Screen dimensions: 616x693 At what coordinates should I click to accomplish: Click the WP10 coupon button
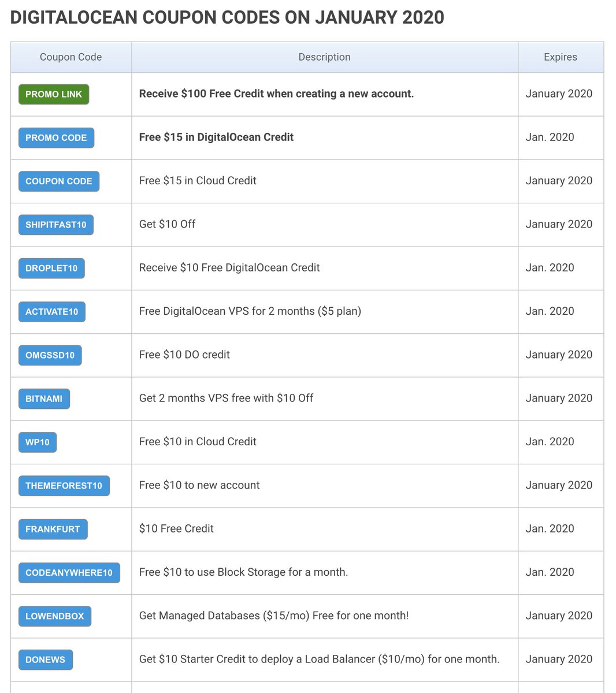pyautogui.click(x=38, y=442)
